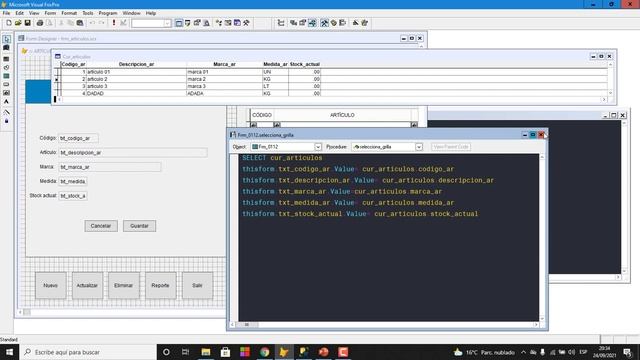Viewport: 640px width, 360px height.
Task: Toggle the highlighted Form Controls toolbar icon
Action: click(x=324, y=23)
